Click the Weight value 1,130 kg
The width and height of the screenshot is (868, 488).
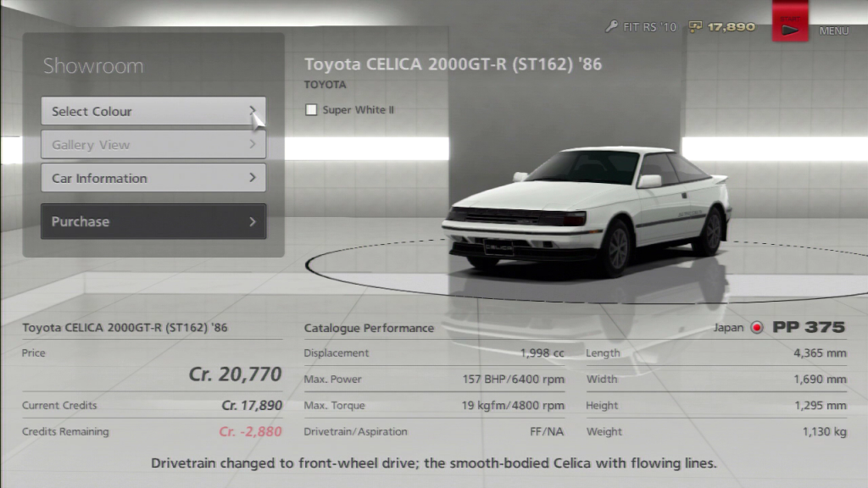(824, 431)
